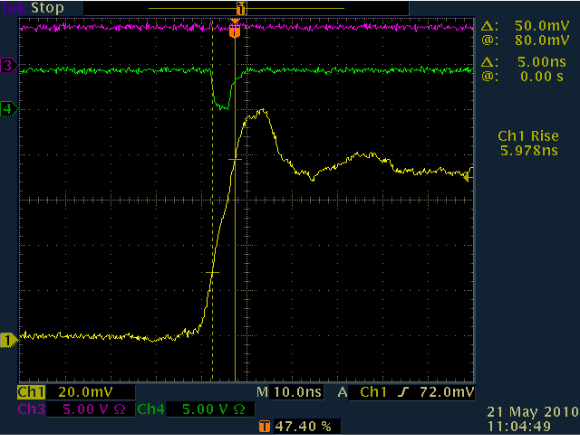Select the Ch3 label in bottom readout
This screenshot has height=435, width=580.
pos(31,409)
